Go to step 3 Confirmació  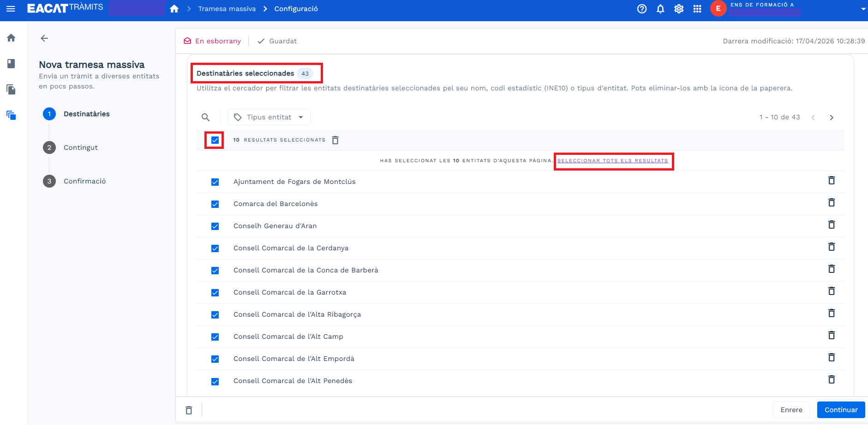84,181
